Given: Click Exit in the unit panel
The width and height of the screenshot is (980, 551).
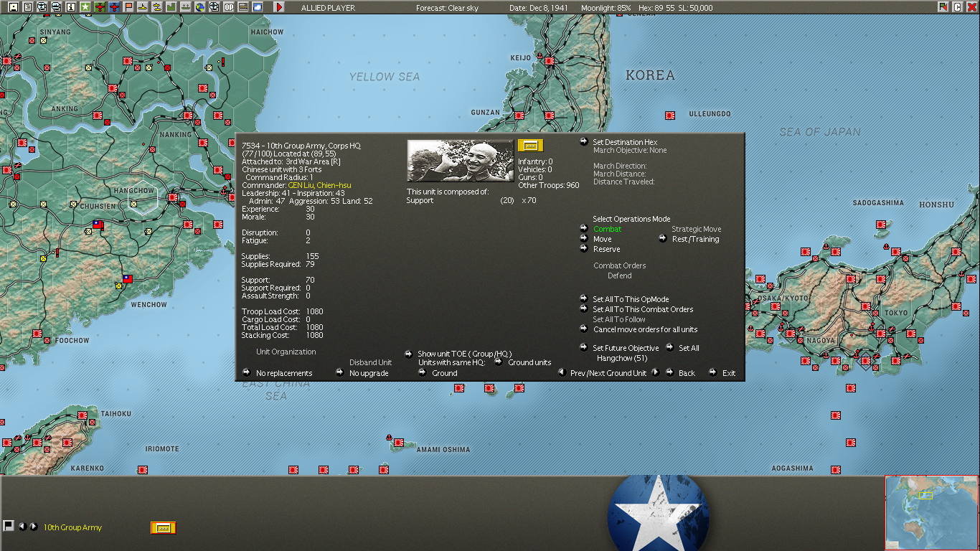Looking at the screenshot, I should pyautogui.click(x=729, y=373).
